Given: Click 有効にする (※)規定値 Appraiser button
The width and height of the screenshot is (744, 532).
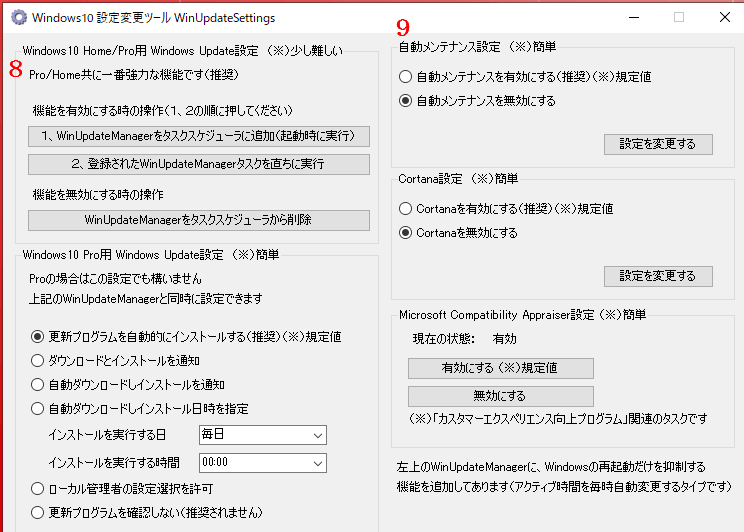Looking at the screenshot, I should point(501,368).
